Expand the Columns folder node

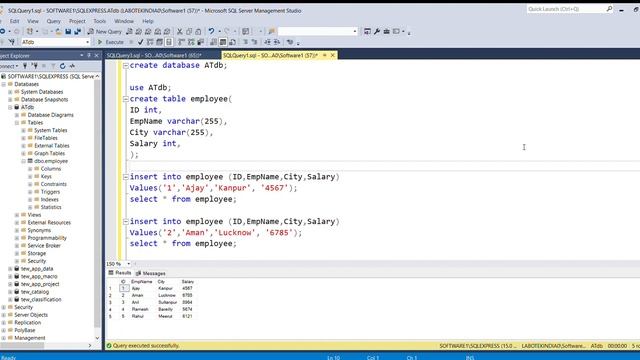tap(30, 169)
